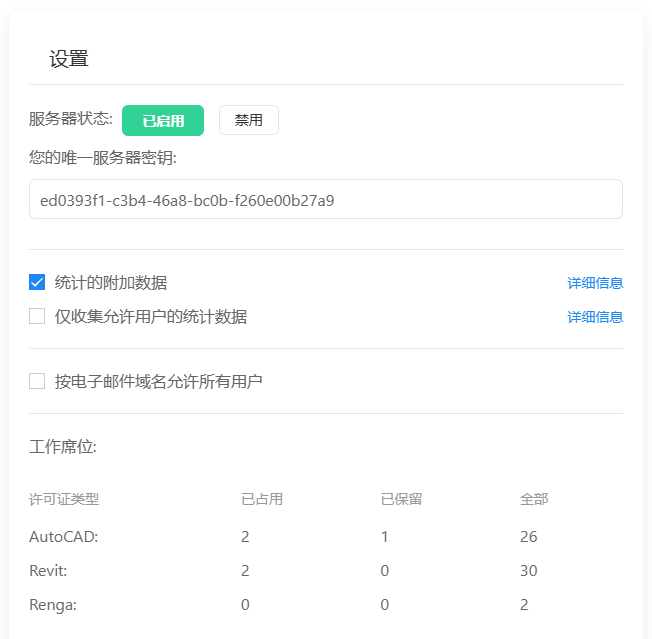This screenshot has width=652, height=639.
Task: Uncheck the 统计的附加数据 checkbox
Action: [37, 282]
